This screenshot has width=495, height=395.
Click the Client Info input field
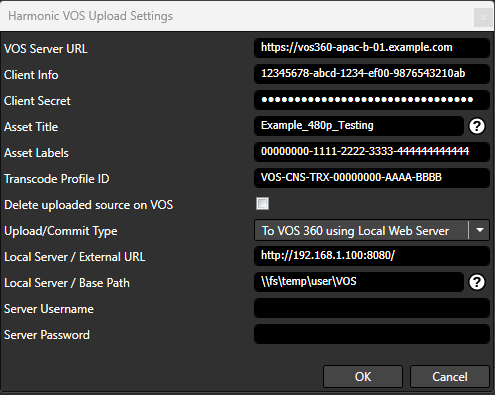click(372, 74)
